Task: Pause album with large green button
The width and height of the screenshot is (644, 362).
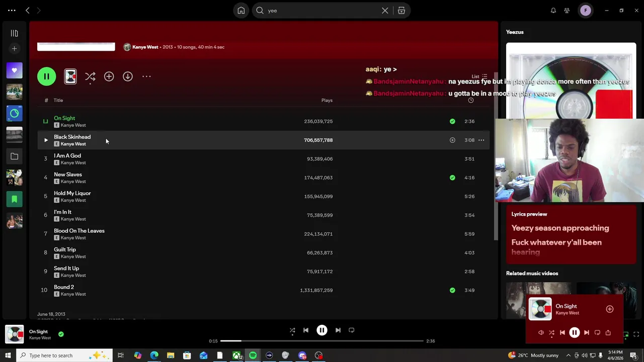Action: coord(46,76)
